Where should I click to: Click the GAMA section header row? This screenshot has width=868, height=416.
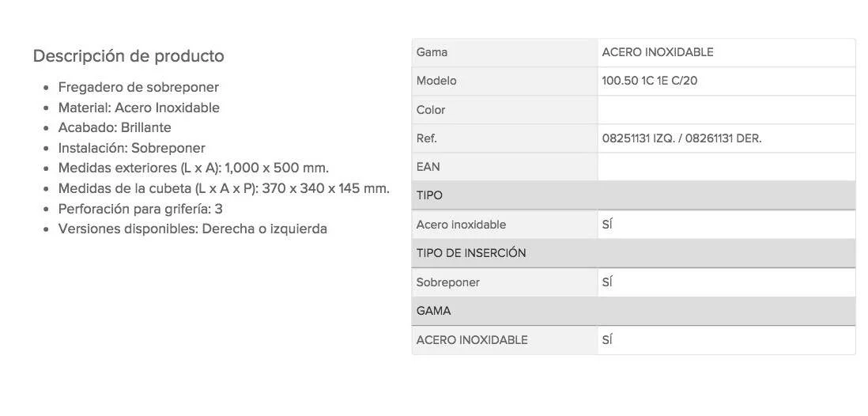point(634,311)
